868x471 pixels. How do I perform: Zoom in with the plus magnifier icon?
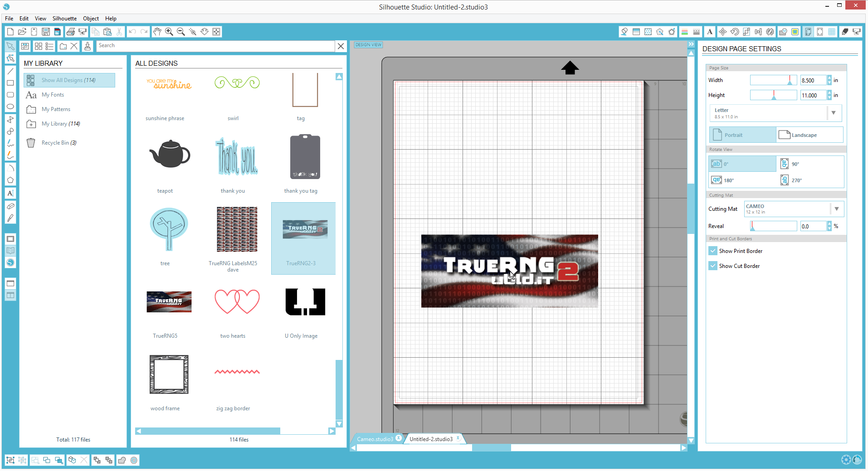[x=169, y=32]
